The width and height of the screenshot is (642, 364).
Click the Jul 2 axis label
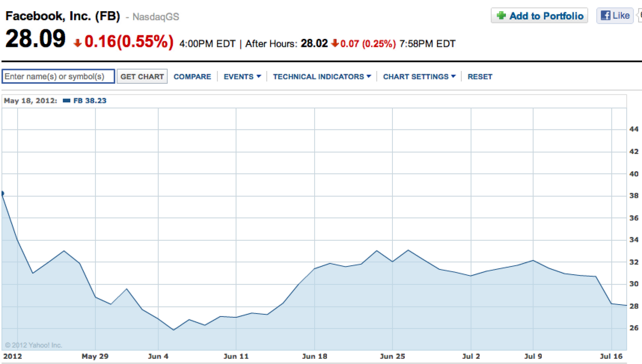(x=471, y=356)
